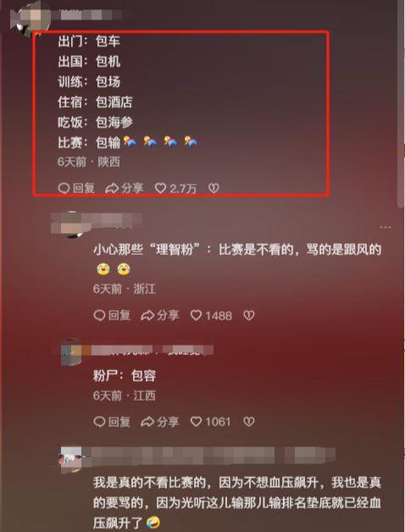This screenshot has width=405, height=532.
Task: Open the three-dot menu beside 理智粉 comment
Action: (x=386, y=227)
